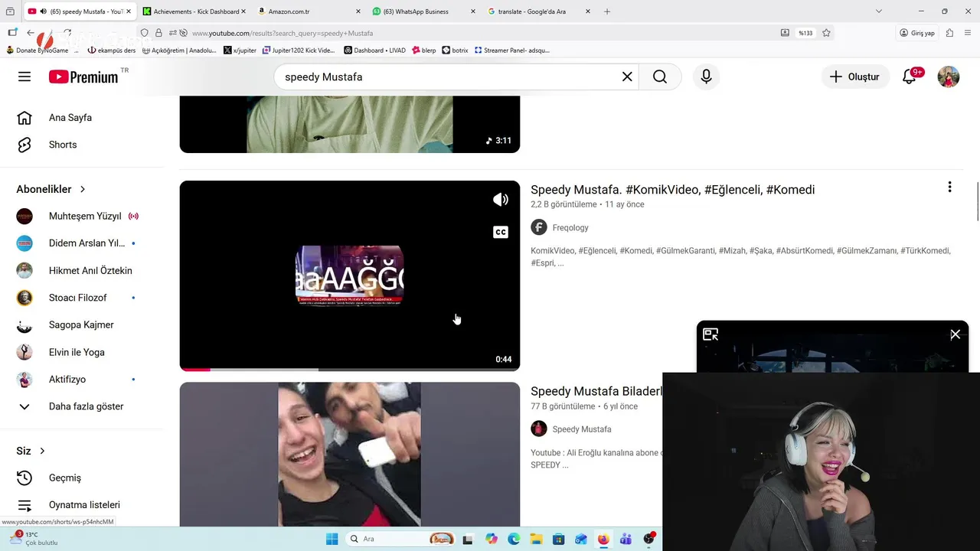
Task: Switch to Achievements - Kick Dashboard tab
Action: point(194,11)
